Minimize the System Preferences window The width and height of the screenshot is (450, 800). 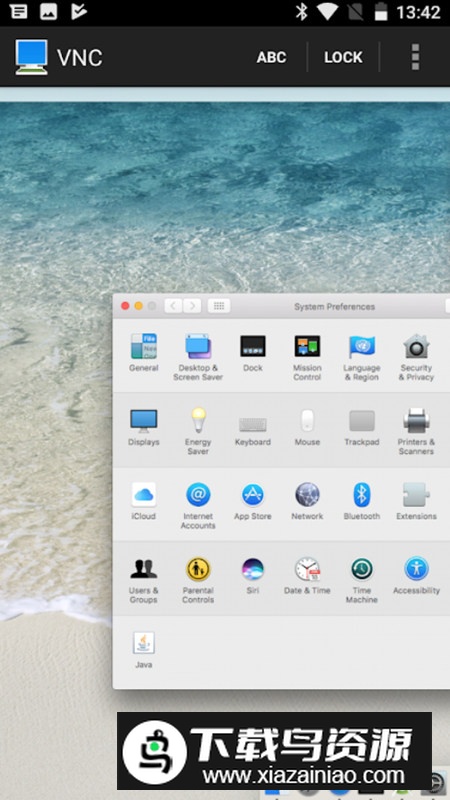(x=138, y=306)
